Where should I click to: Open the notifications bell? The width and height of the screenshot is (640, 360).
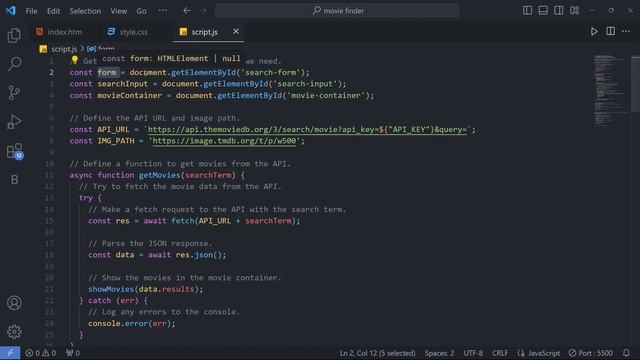click(627, 353)
